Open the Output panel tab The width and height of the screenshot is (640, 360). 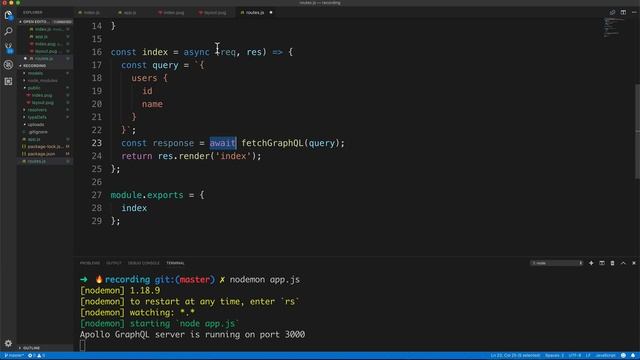click(x=114, y=263)
